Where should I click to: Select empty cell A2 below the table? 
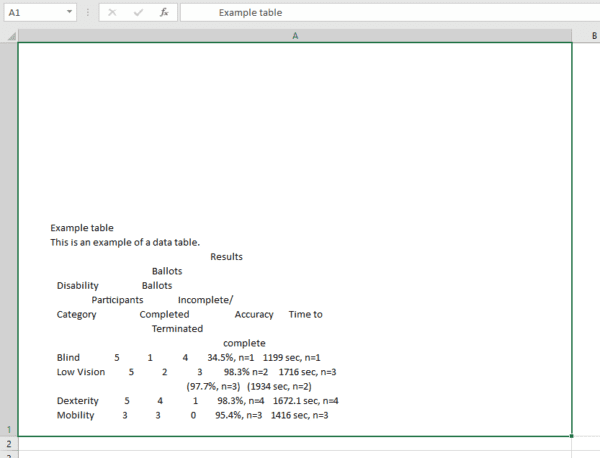point(295,443)
